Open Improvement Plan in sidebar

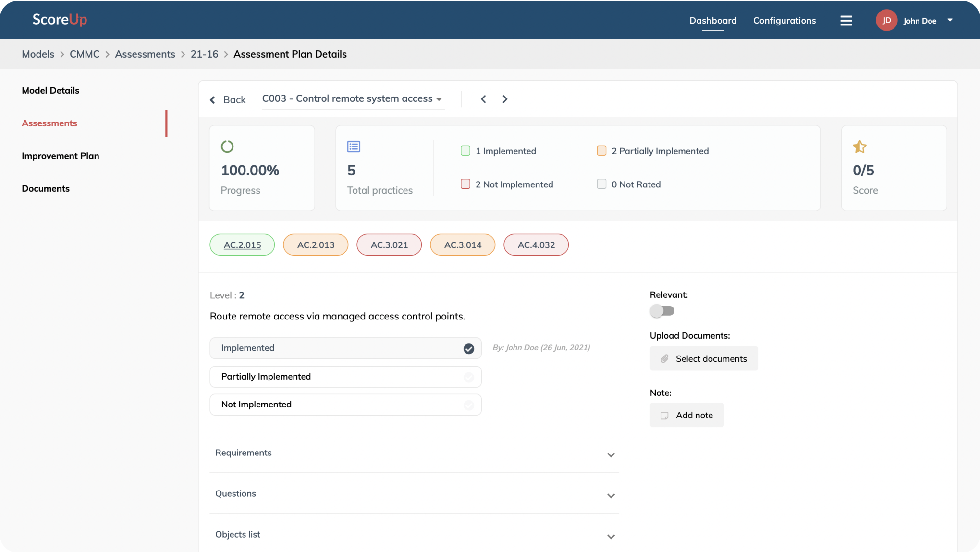pyautogui.click(x=61, y=156)
